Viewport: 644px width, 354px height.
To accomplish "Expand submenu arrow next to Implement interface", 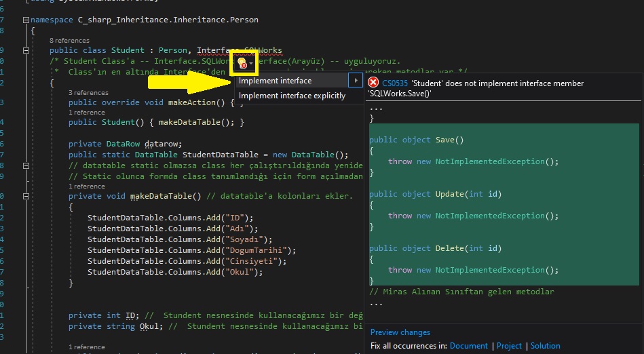I will 356,81.
